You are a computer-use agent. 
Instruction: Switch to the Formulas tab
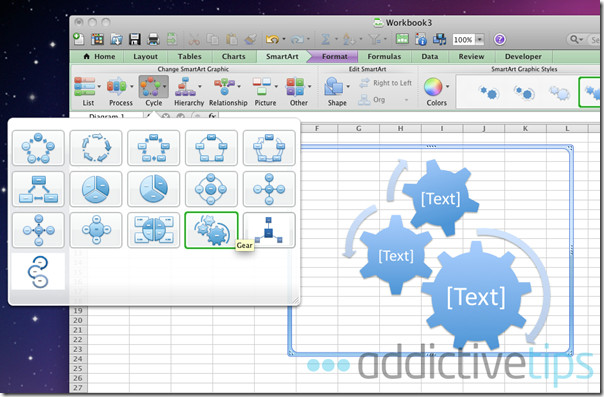384,57
